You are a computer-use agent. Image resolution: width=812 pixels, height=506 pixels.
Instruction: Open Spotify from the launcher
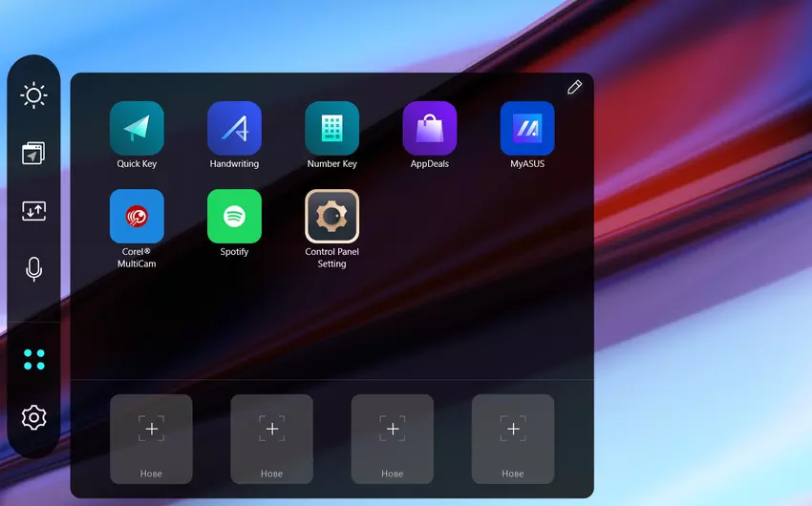234,217
